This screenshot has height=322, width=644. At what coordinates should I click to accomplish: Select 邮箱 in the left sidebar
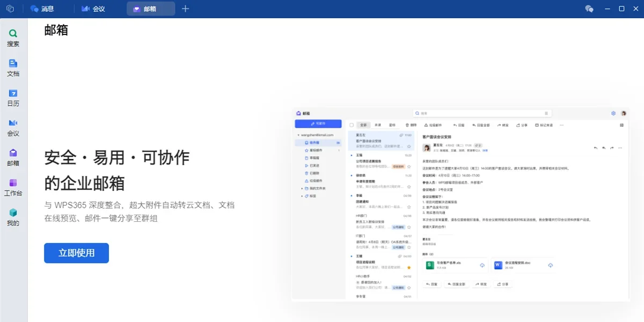[13, 158]
